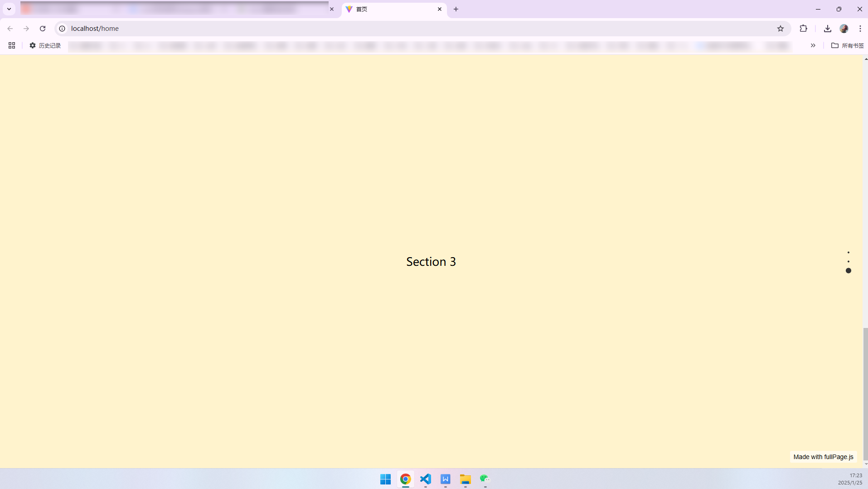Image resolution: width=868 pixels, height=489 pixels.
Task: Reload the page with refresh icon
Action: tap(43, 29)
